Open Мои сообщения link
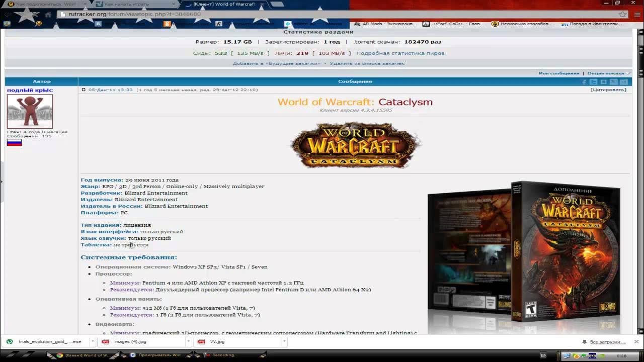 pos(558,73)
